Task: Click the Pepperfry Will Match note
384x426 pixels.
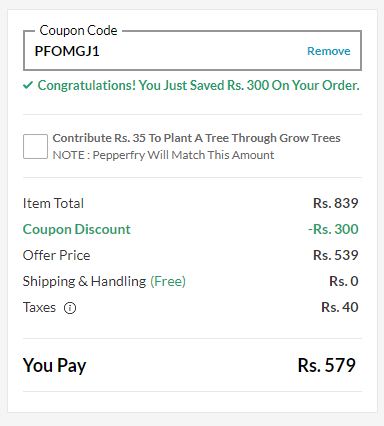Action: [163, 155]
